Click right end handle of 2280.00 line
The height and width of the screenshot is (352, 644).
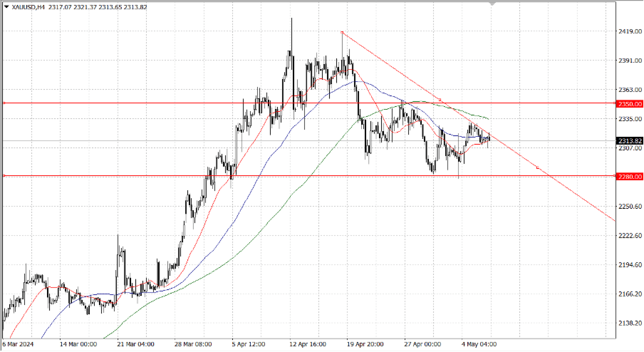coord(614,176)
